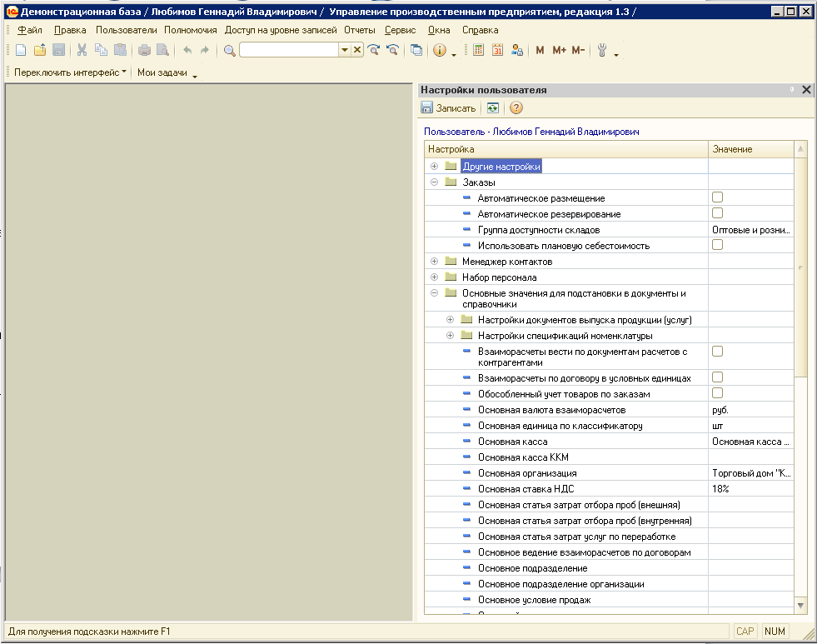Click the руб. currency value cell
The width and height of the screenshot is (817, 644).
(x=751, y=410)
